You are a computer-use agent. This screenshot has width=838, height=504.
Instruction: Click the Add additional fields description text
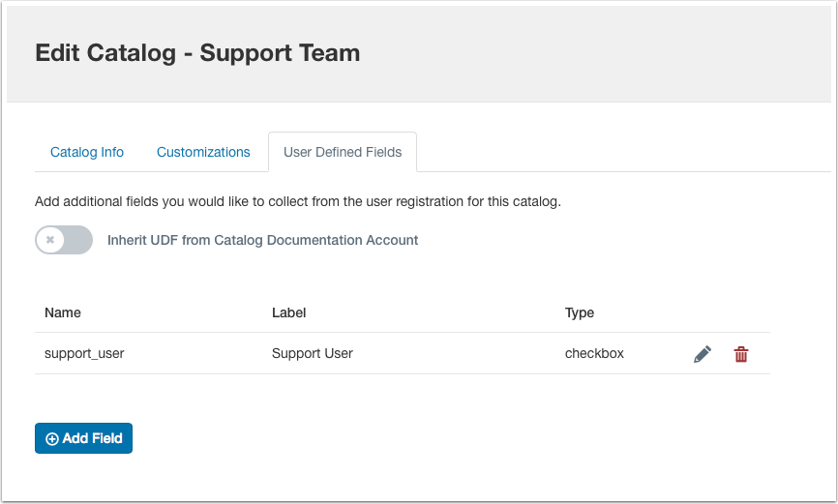298,202
